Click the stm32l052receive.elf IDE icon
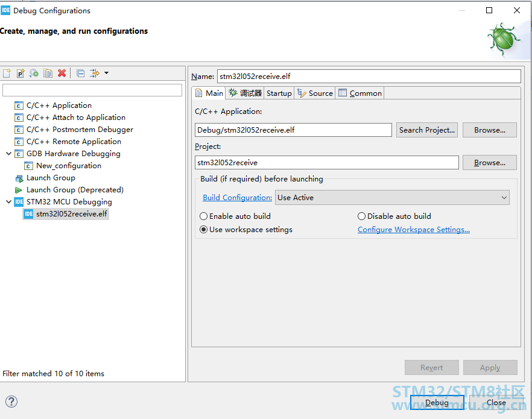The width and height of the screenshot is (532, 419). point(29,214)
